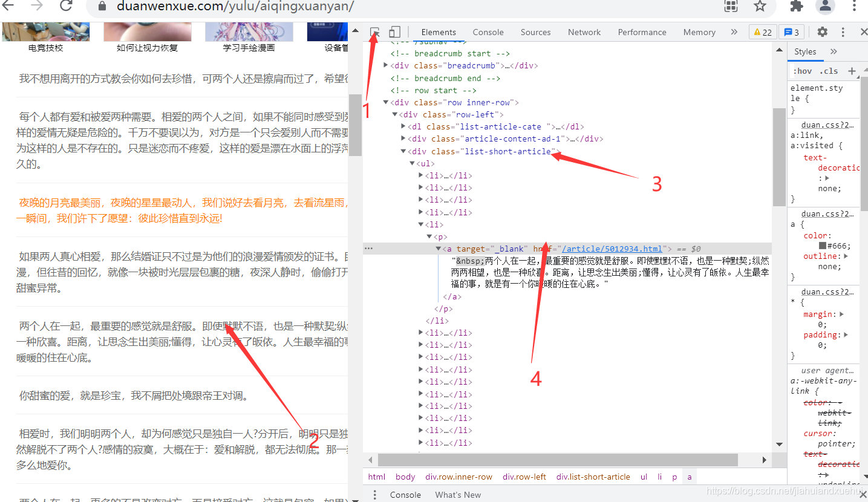Open Chrome extensions puzzle icon

click(x=797, y=6)
